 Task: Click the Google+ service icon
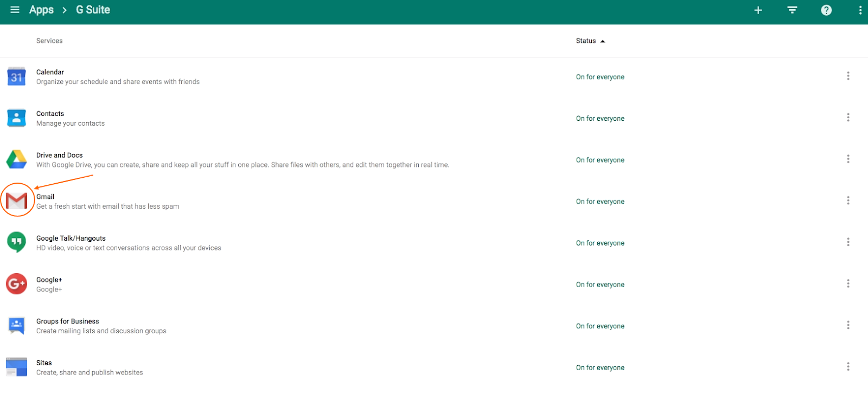pyautogui.click(x=16, y=283)
